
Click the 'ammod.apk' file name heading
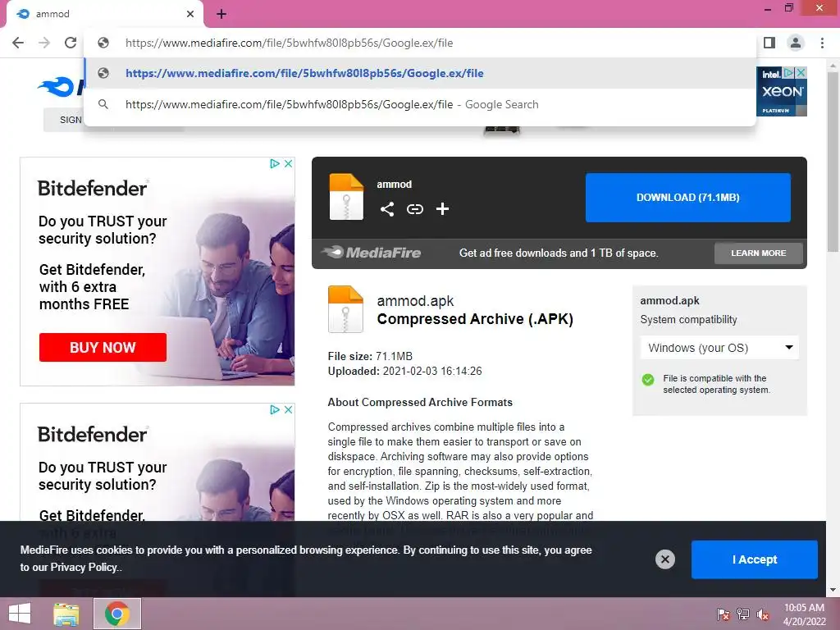click(x=415, y=301)
